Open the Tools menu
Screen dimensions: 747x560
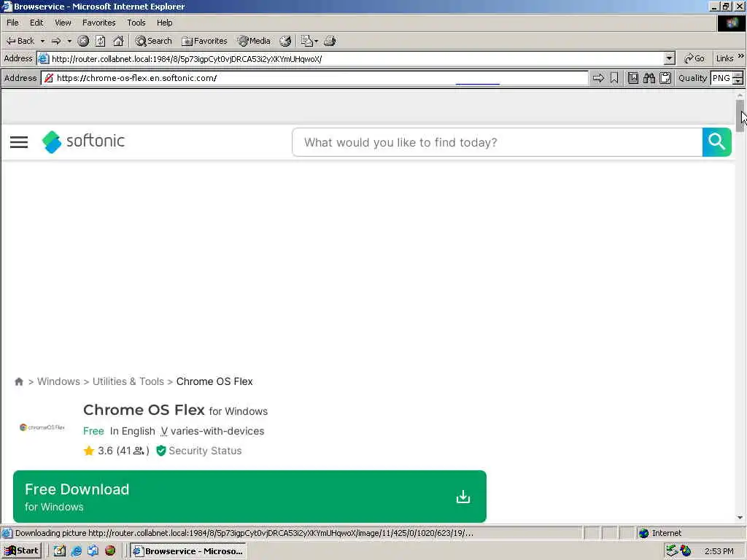[136, 23]
